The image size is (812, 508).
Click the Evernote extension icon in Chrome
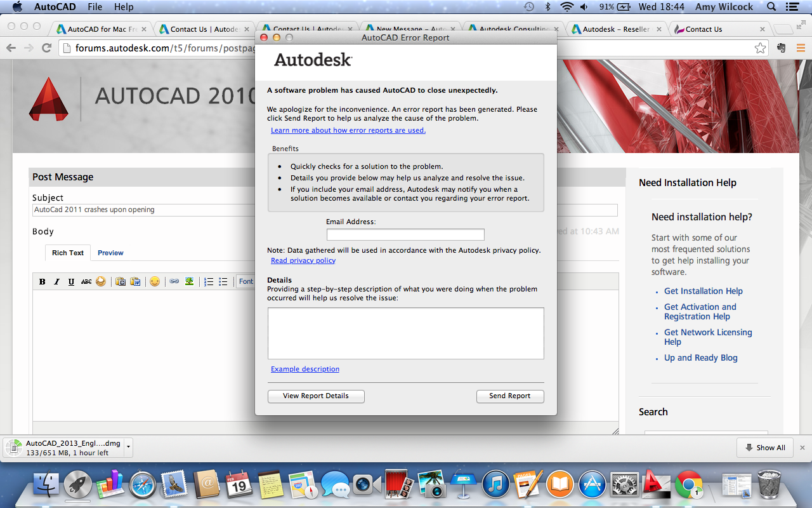pyautogui.click(x=782, y=48)
